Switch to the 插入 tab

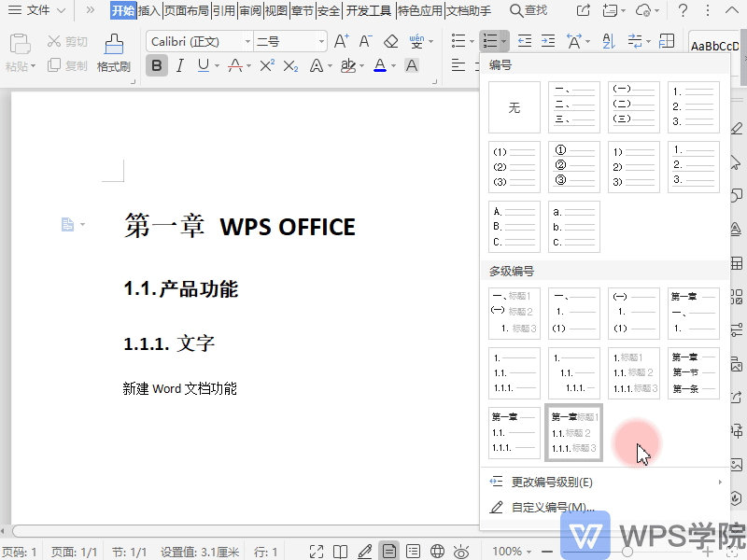149,10
